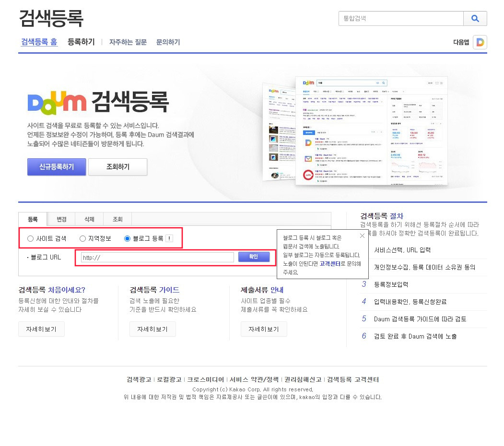Close the blog registration tooltip
504x446 pixels.
coord(362,235)
